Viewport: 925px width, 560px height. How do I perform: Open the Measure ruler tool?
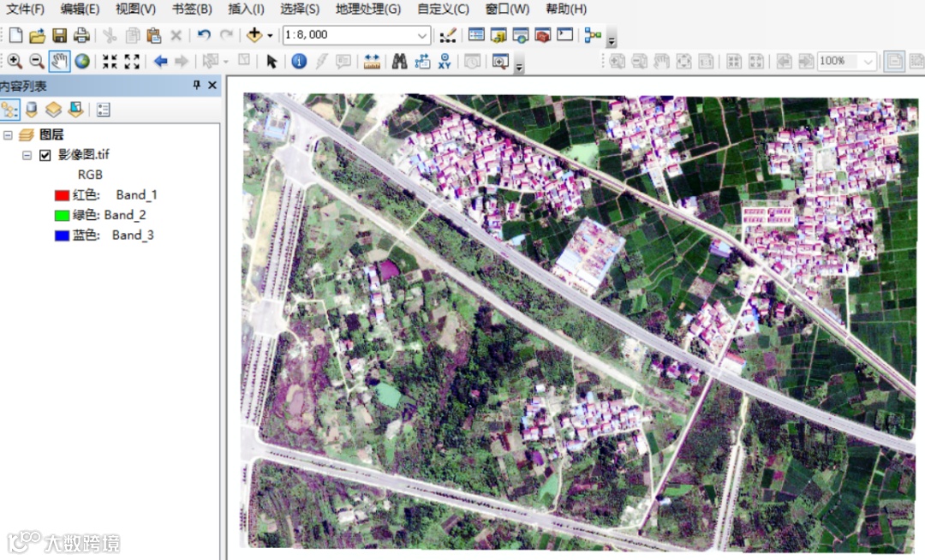pos(372,61)
